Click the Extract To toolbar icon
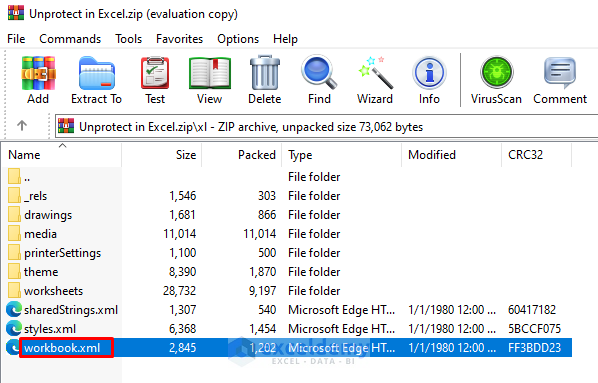Viewport: 598px width, 383px height. 96,74
